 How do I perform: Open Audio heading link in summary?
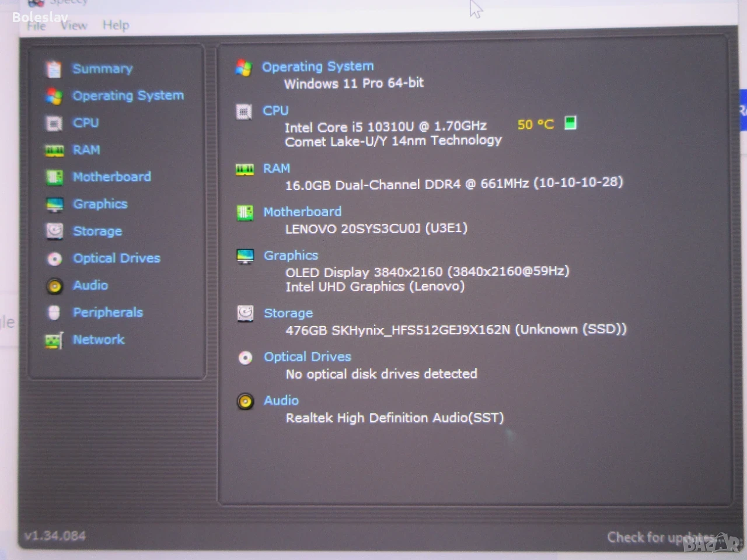point(281,400)
